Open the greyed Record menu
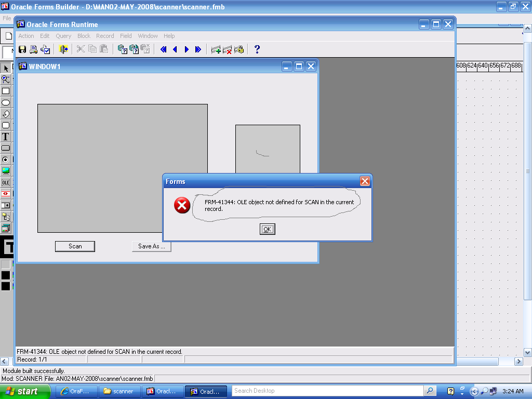 click(x=105, y=36)
